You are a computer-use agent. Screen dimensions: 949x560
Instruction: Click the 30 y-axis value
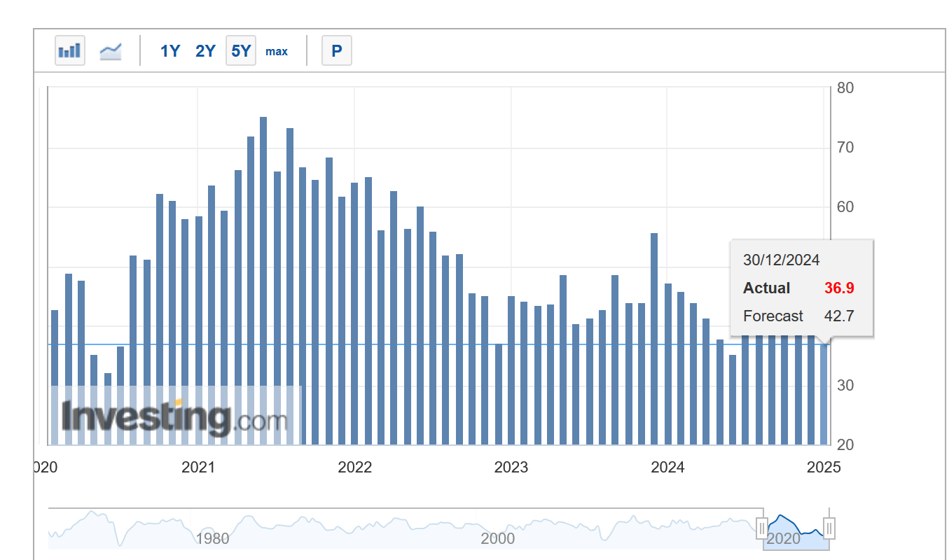pyautogui.click(x=845, y=386)
